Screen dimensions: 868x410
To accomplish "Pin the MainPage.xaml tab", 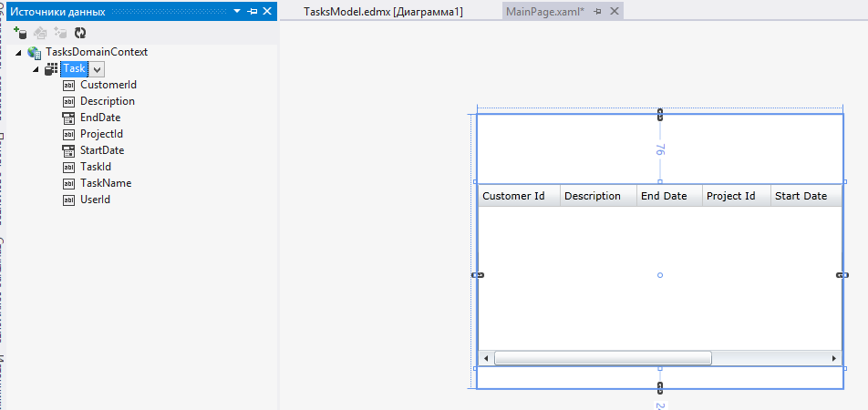I will click(598, 12).
